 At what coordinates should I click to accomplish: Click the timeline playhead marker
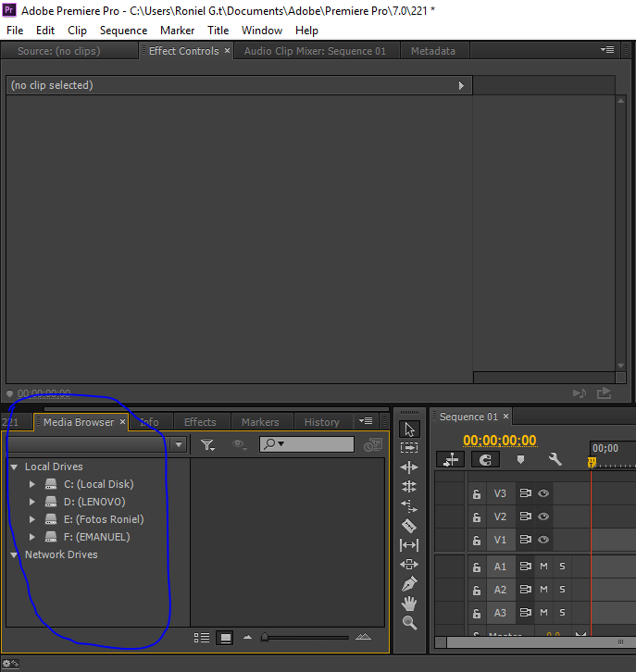[592, 462]
